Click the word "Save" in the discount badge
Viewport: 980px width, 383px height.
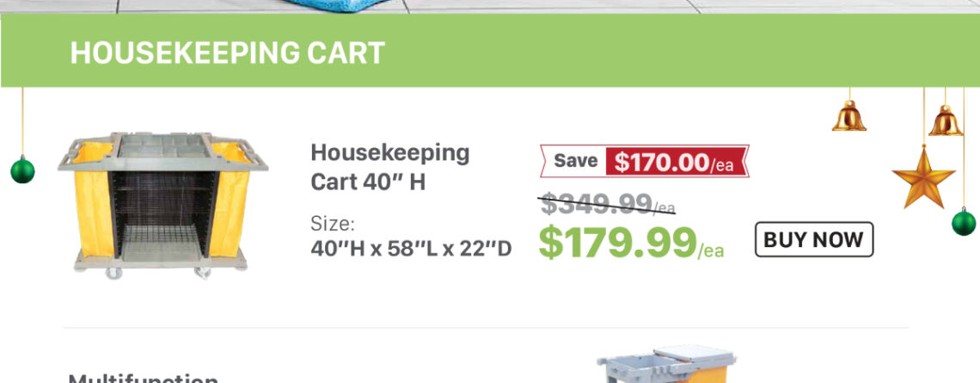pos(575,161)
